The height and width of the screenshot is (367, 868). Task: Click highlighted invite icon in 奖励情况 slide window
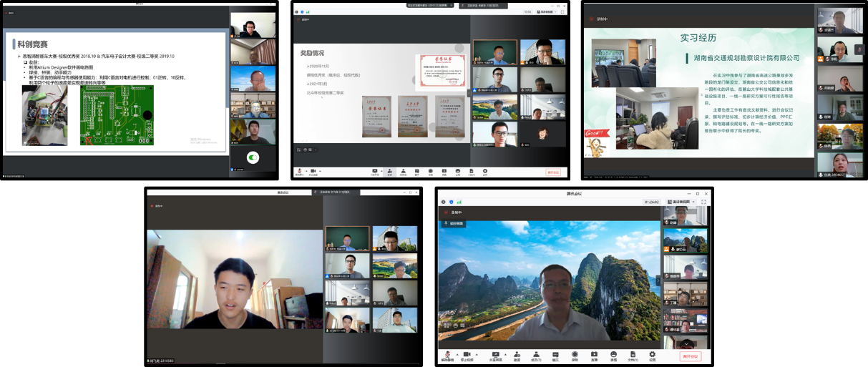(390, 172)
